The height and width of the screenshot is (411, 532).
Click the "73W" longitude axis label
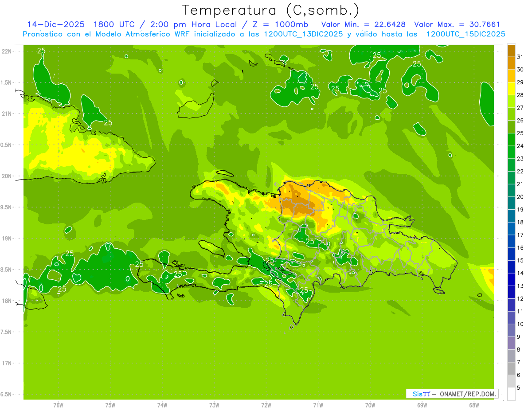pyautogui.click(x=214, y=405)
